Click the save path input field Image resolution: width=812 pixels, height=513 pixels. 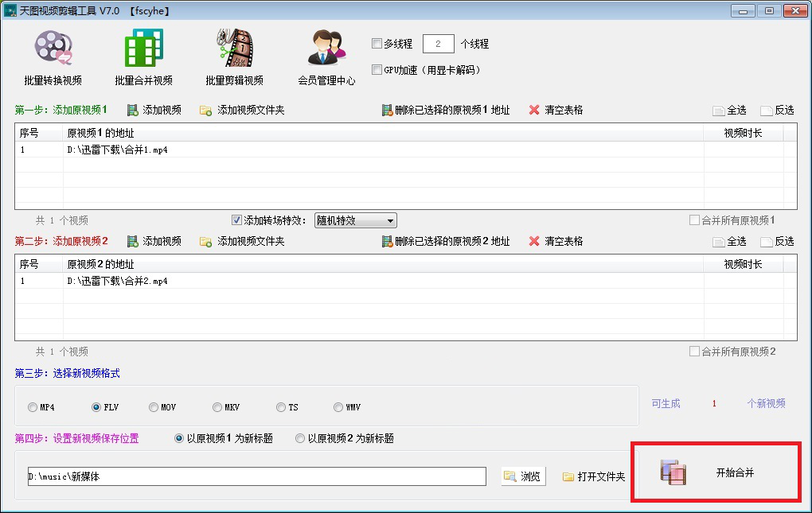[x=257, y=476]
